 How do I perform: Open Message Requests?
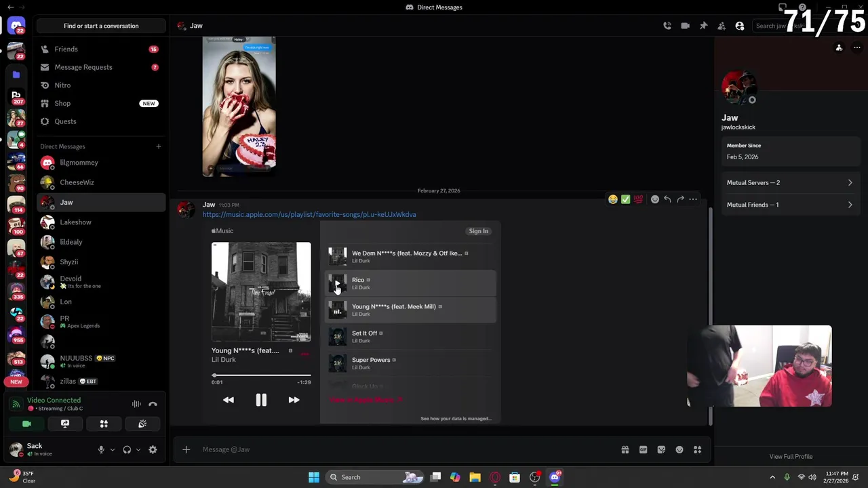pos(101,67)
